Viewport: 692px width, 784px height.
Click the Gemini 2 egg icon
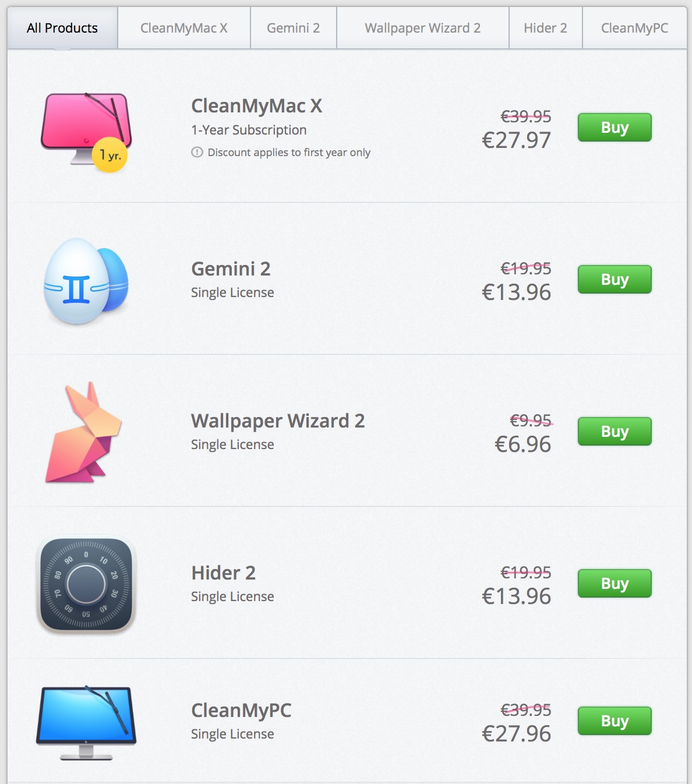point(86,281)
